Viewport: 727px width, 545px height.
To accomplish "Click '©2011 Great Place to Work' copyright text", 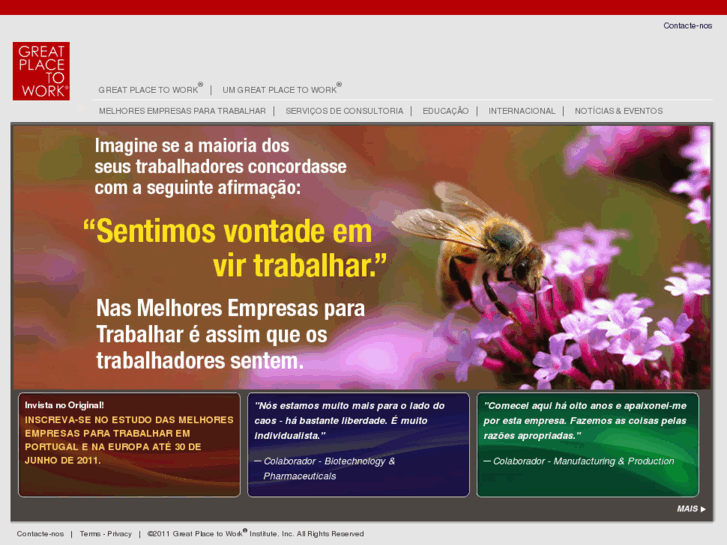I will coord(255,533).
